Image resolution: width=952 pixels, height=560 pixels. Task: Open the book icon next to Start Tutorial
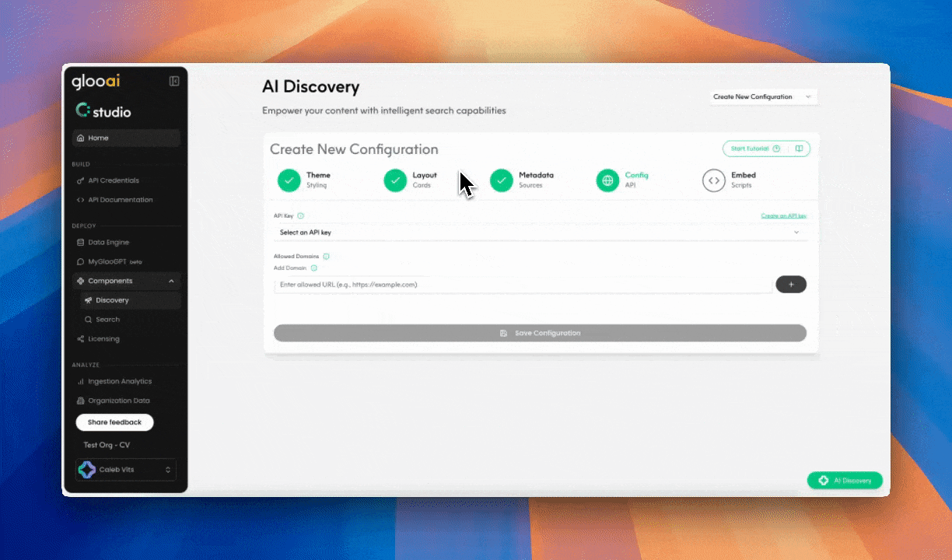pyautogui.click(x=799, y=149)
